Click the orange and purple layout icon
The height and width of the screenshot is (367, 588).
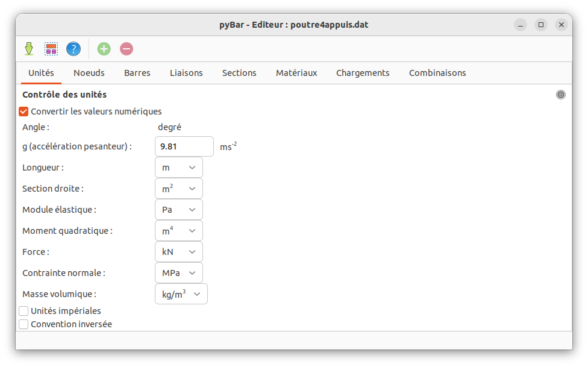51,49
